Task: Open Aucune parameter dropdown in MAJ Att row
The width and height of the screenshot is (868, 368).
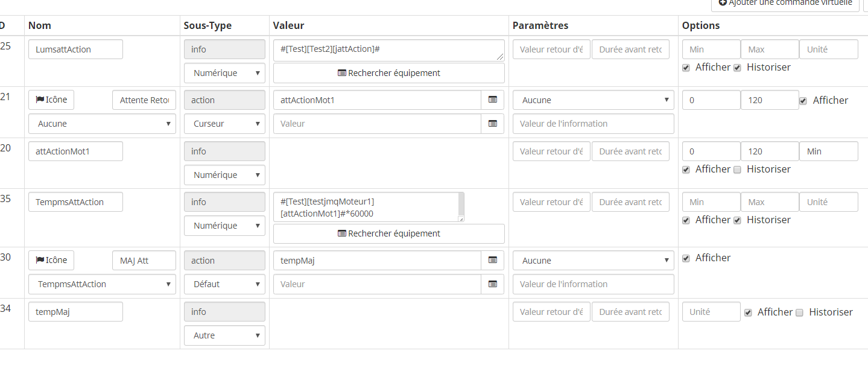Action: (x=593, y=261)
